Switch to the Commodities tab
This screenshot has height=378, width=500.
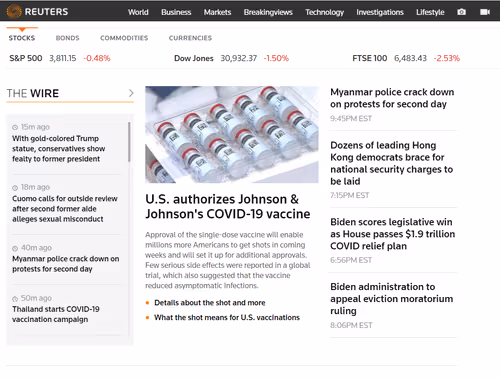[124, 38]
